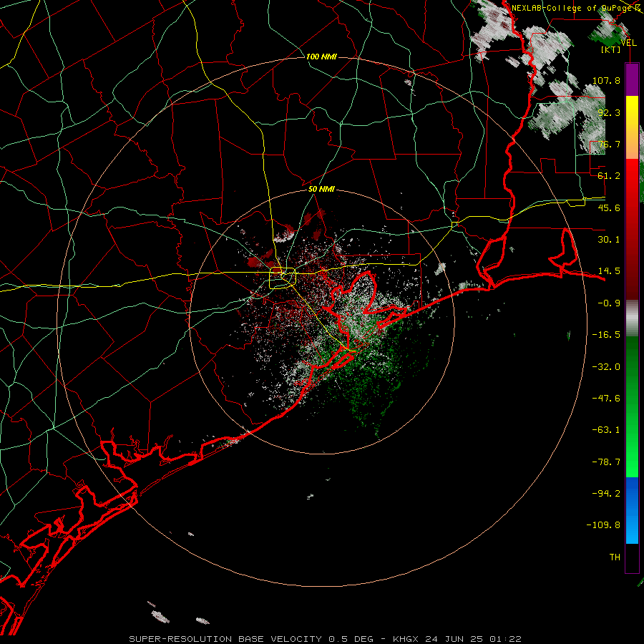Click the purple segment of the velocity color bar
Viewport: 644px width, 644px height.
coord(632,79)
